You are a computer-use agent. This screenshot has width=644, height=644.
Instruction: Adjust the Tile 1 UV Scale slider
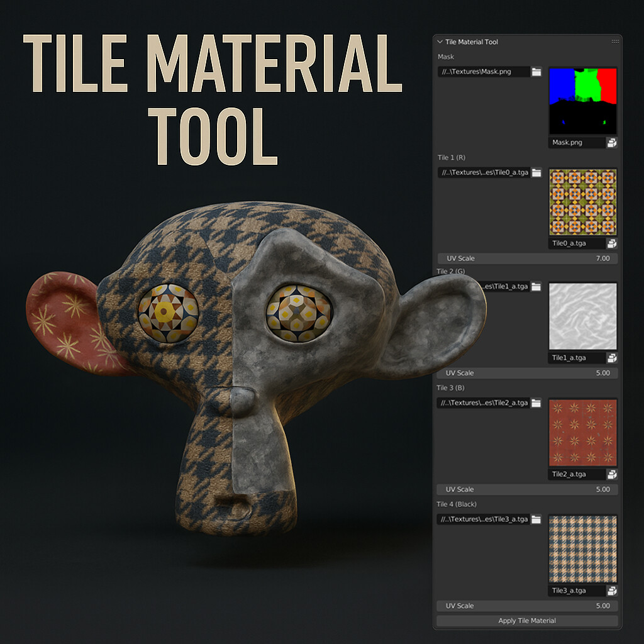coord(528,258)
